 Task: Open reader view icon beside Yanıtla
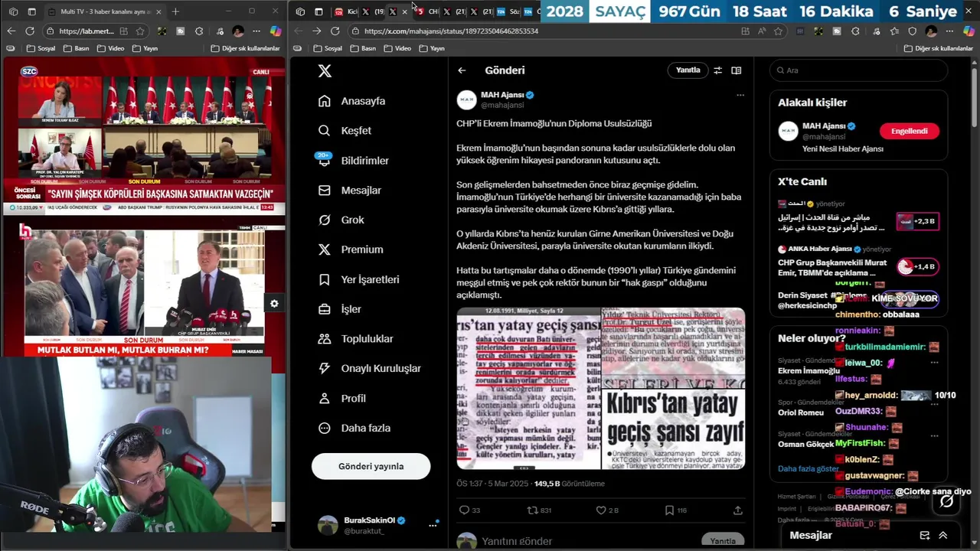click(737, 70)
